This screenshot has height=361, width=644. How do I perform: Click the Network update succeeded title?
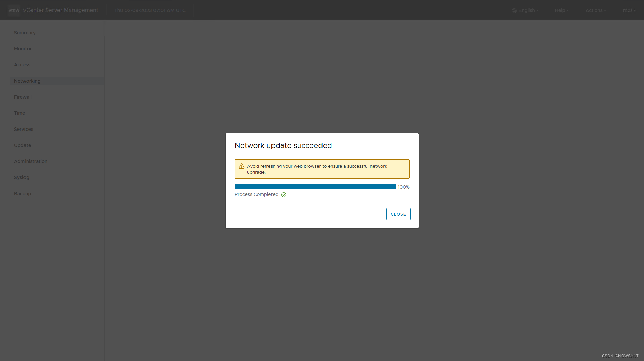283,145
